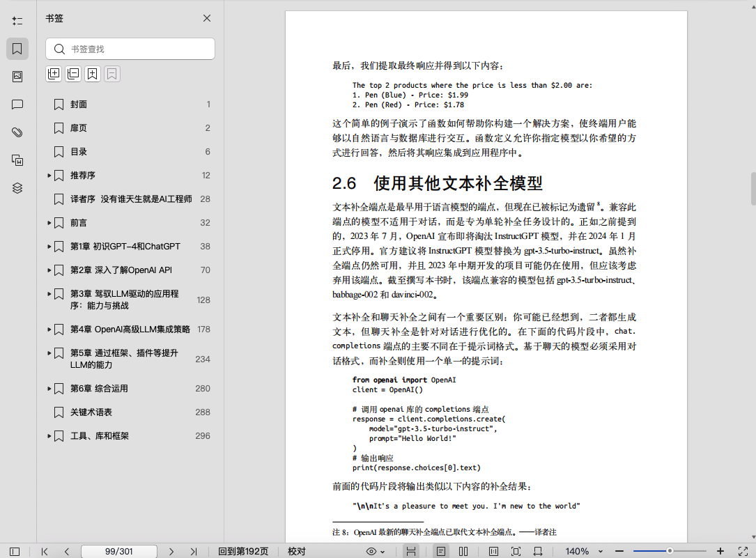Viewport: 756px width, 558px height.
Task: Expand 第3章 驾驭LLM驱动的应用程序
Action: (49, 294)
